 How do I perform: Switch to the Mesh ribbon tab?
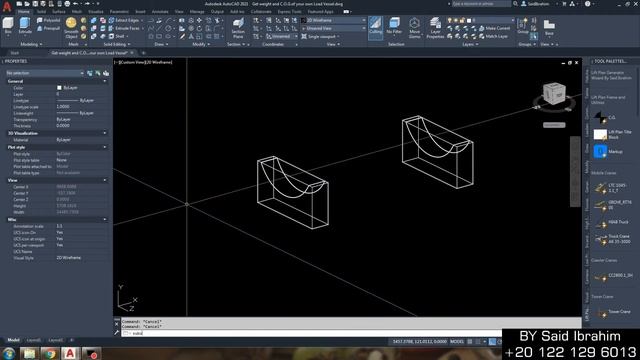[77, 12]
